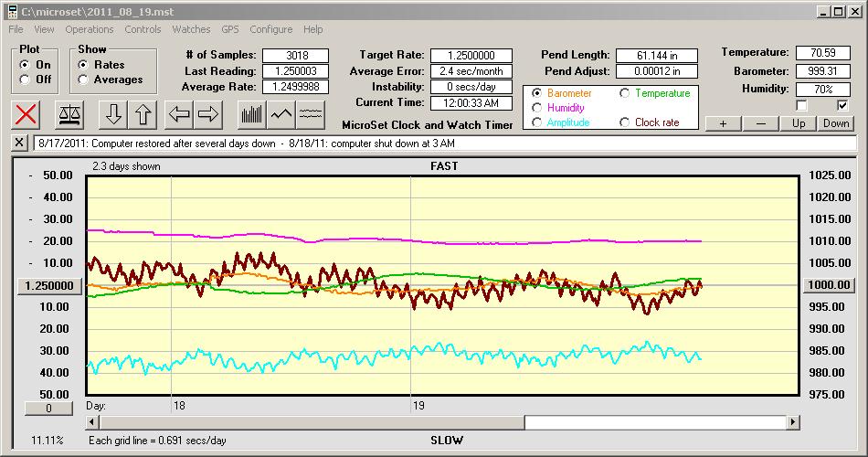Select the wavy smoothed lines icon

(311, 114)
